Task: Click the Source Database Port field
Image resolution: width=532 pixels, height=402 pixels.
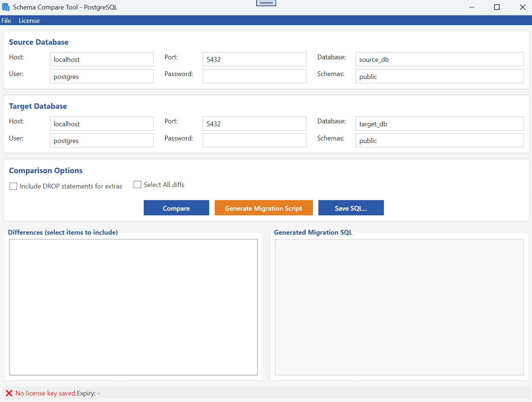Action: [x=254, y=59]
